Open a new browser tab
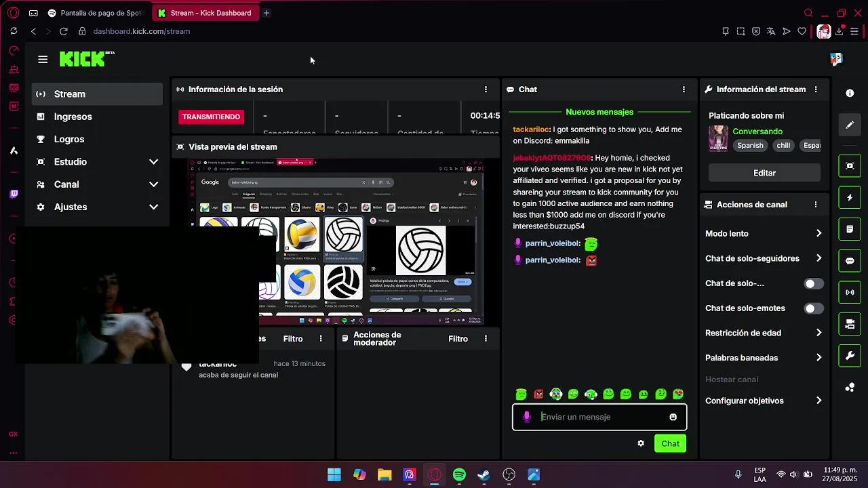Viewport: 868px width, 488px height. pos(267,13)
